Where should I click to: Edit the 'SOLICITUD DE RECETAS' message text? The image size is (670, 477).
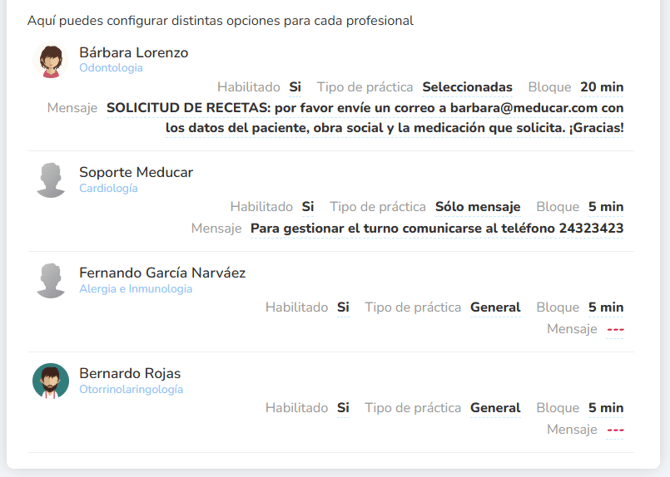click(365, 117)
